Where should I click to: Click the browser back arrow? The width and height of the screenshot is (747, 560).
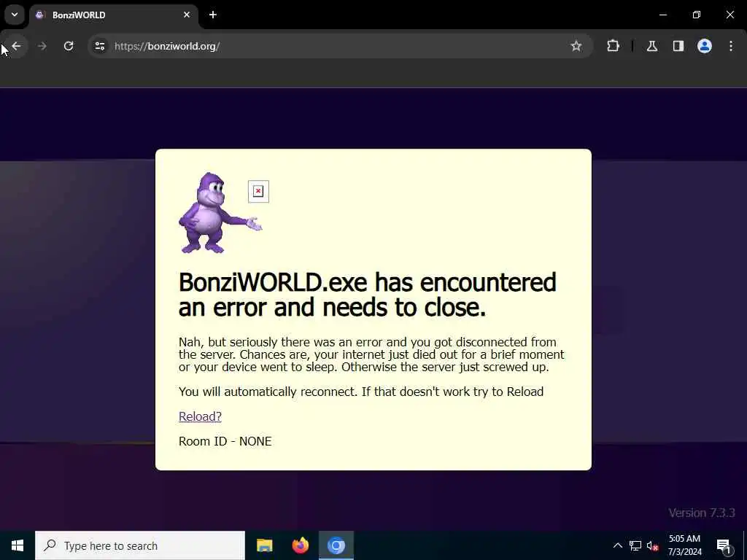coord(17,46)
